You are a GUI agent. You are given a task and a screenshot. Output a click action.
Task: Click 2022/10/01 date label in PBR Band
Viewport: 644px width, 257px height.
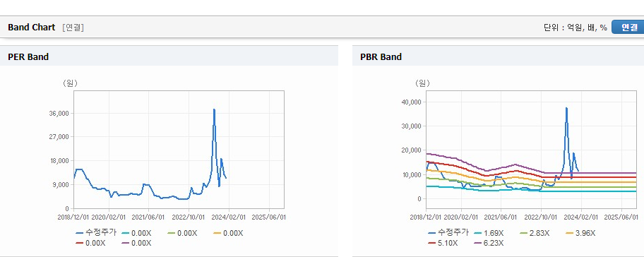[x=541, y=217]
